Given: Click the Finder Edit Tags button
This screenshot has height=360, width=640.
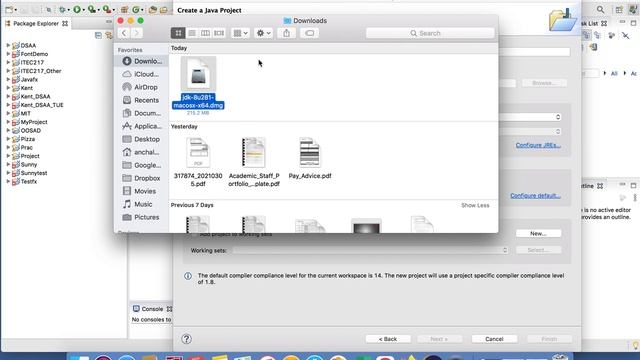Looking at the screenshot, I should pos(309,33).
